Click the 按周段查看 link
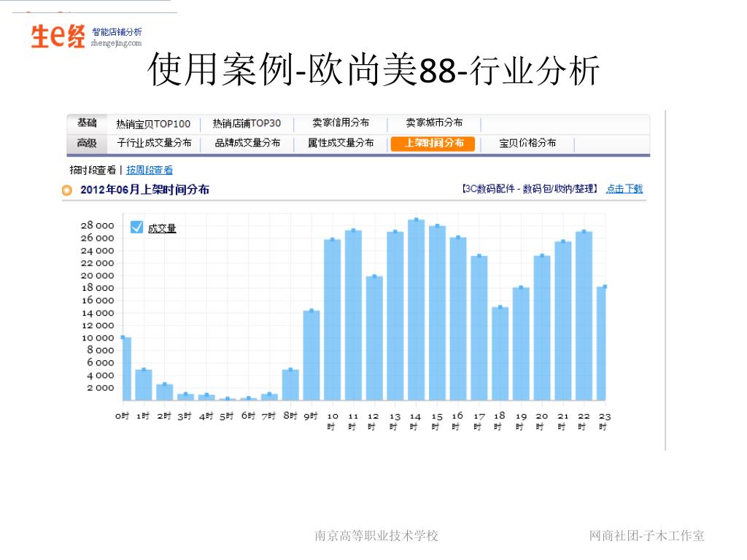This screenshot has width=747, height=560. tap(149, 170)
